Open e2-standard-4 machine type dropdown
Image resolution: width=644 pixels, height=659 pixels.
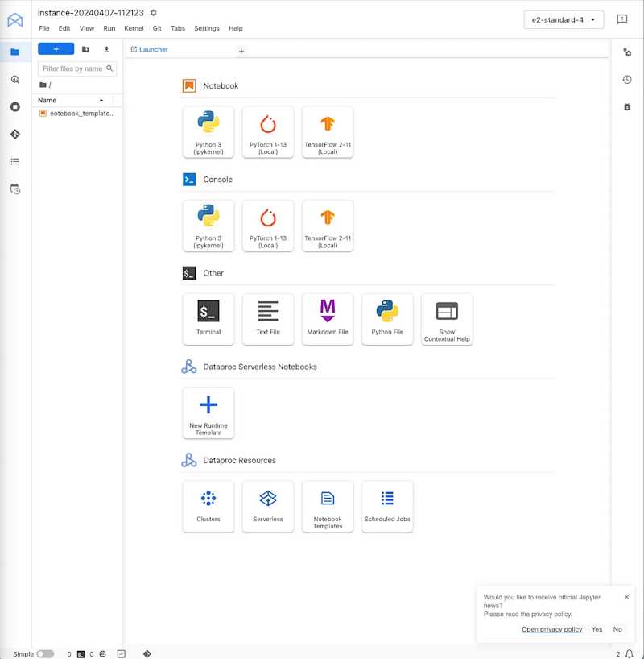pyautogui.click(x=563, y=20)
